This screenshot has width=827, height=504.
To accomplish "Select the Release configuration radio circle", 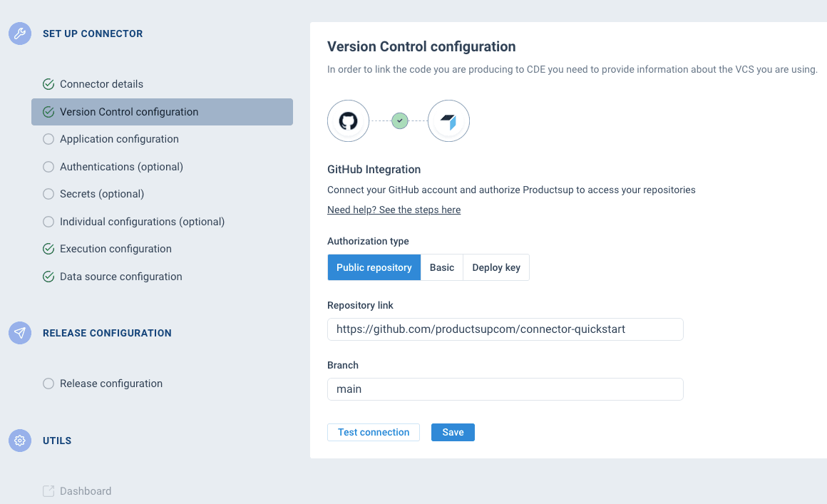I will click(48, 383).
